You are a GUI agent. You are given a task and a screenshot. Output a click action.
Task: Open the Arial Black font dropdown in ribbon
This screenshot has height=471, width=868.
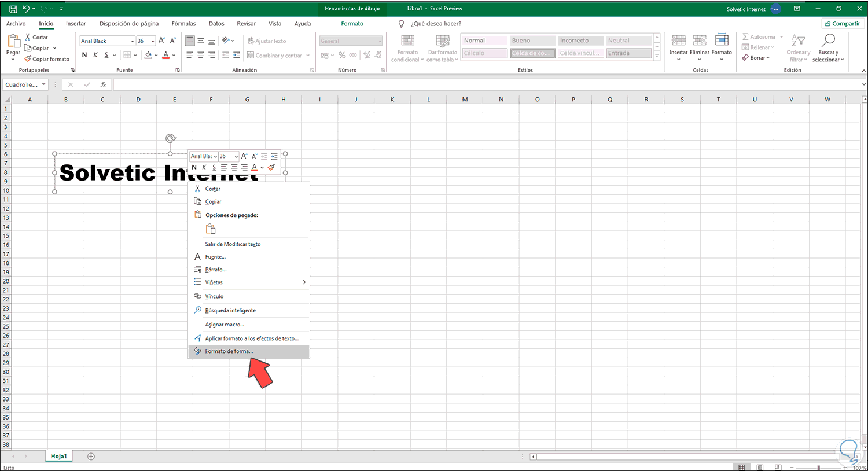click(x=132, y=41)
